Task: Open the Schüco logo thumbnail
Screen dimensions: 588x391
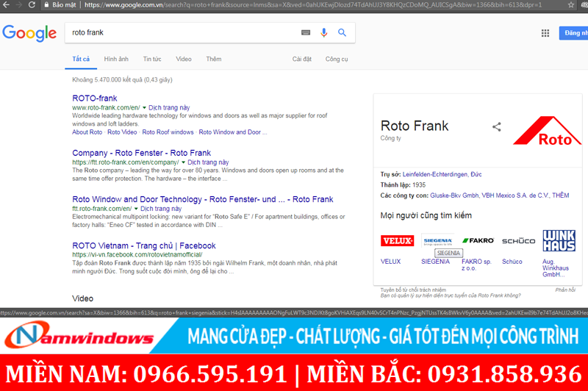Action: 519,241
